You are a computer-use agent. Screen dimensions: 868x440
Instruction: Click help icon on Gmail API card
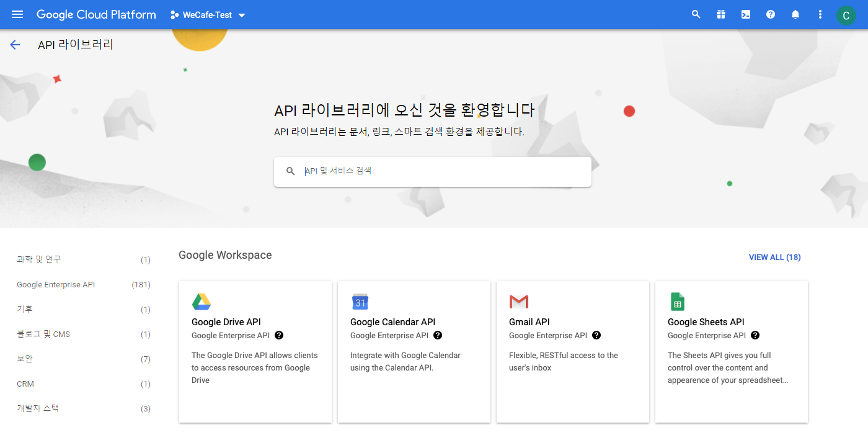596,335
